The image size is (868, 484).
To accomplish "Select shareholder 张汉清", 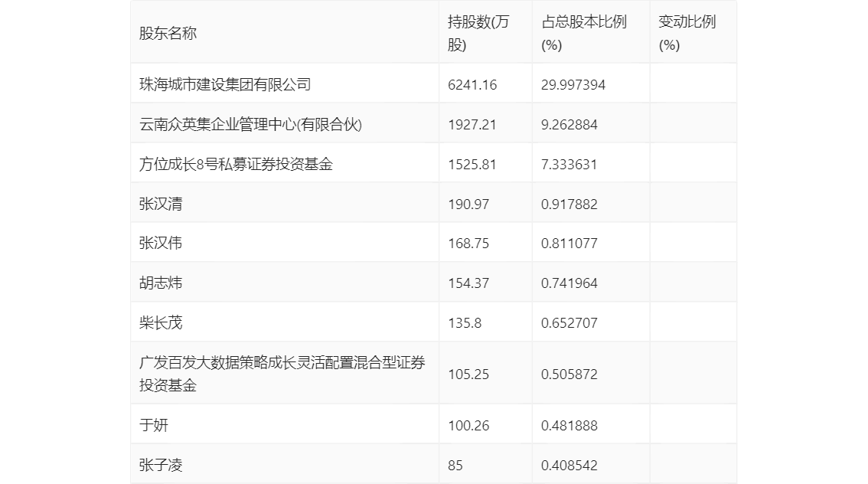I will 161,204.
